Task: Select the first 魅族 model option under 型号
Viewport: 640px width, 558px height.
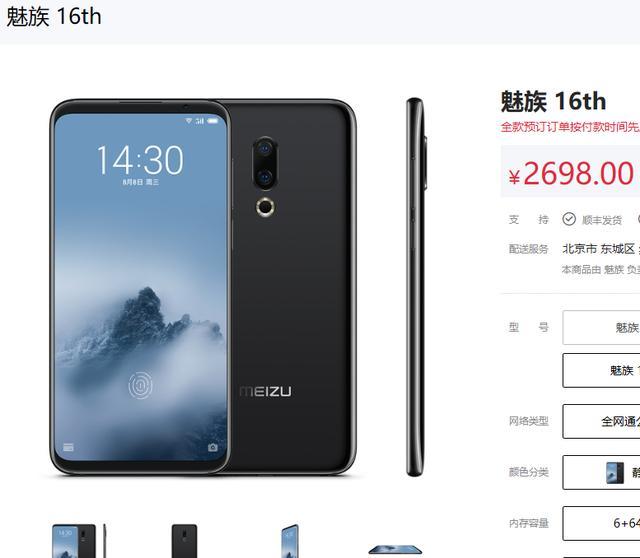Action: [x=601, y=327]
